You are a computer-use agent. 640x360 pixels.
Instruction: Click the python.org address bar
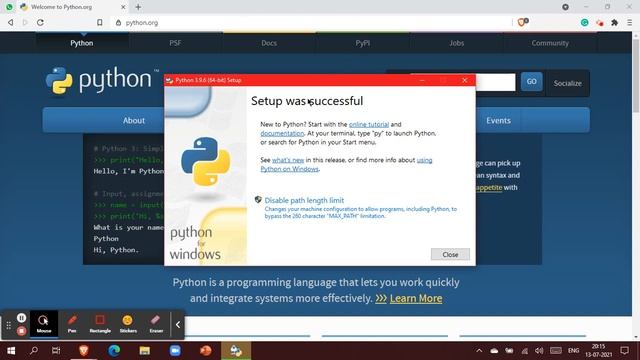click(x=310, y=22)
